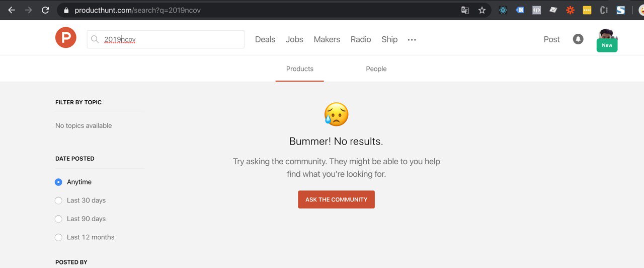This screenshot has height=268, width=644.
Task: Open the Google Translate icon in address bar
Action: [465, 10]
